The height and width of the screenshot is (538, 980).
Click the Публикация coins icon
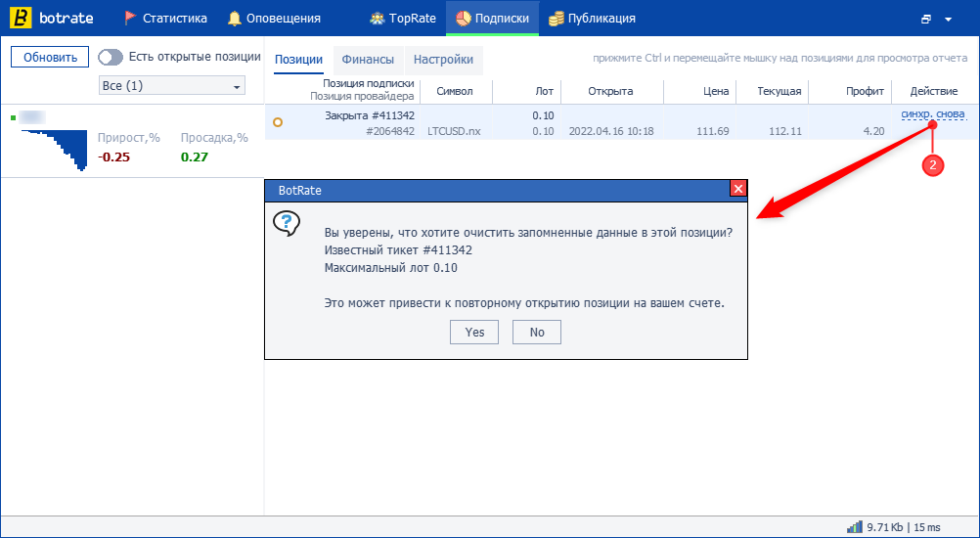click(557, 19)
